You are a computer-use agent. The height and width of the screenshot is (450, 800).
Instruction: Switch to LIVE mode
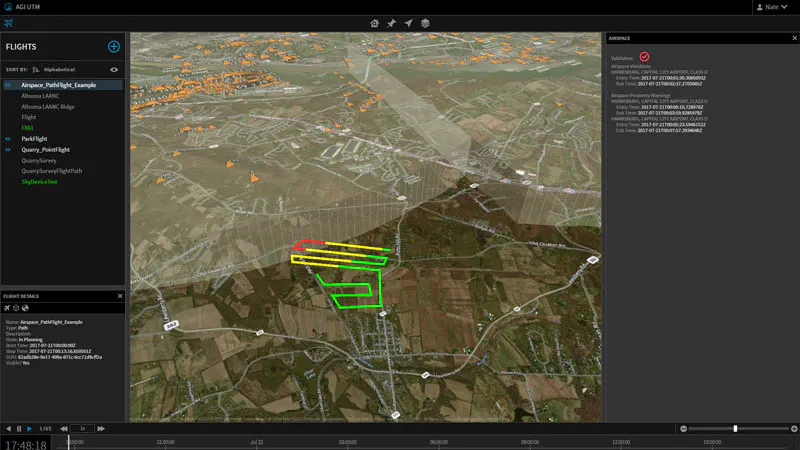point(45,429)
